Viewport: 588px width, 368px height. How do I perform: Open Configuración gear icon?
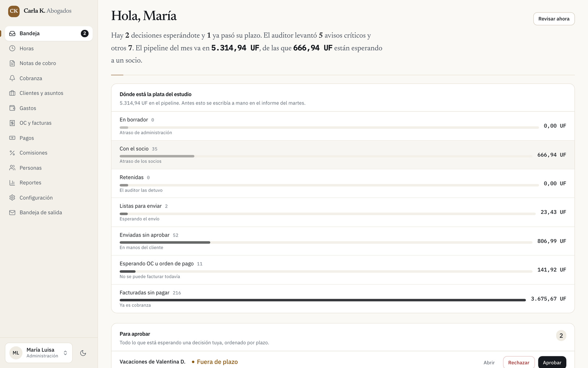click(12, 198)
